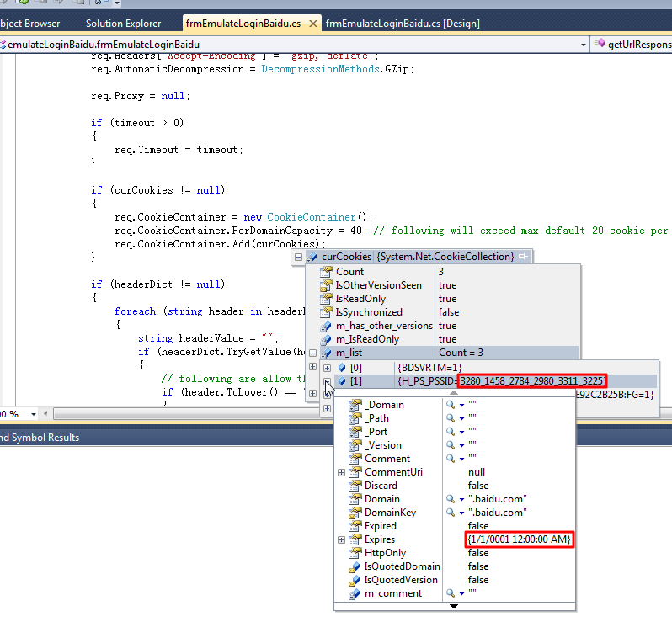Click the m_comment field visualizer magnifier
672x627 pixels.
[x=451, y=593]
